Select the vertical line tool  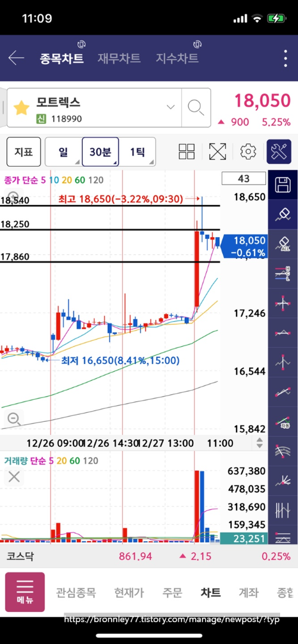click(x=283, y=362)
